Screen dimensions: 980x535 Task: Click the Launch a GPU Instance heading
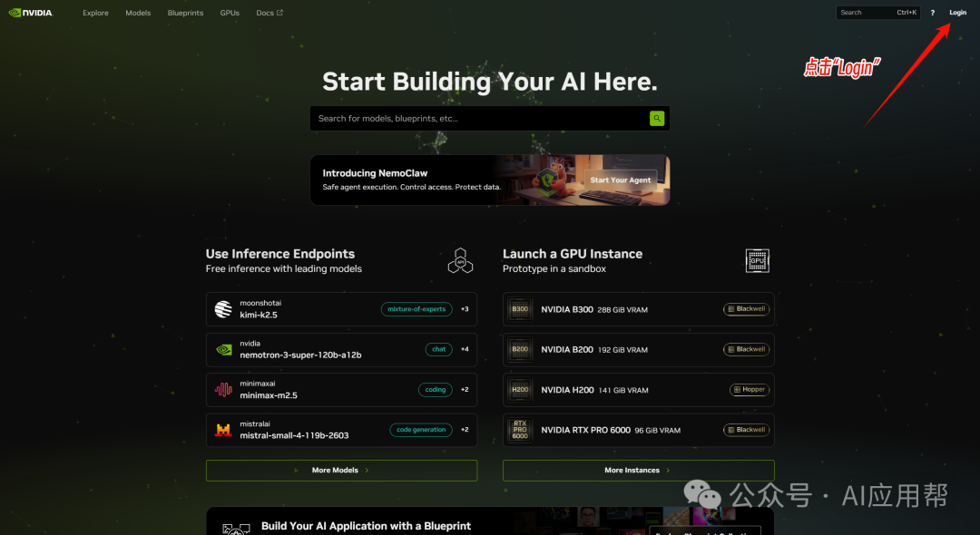(573, 254)
